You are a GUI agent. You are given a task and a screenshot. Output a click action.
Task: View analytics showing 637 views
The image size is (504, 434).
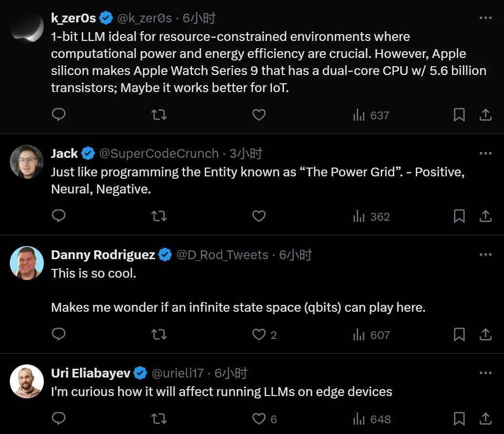coord(371,115)
